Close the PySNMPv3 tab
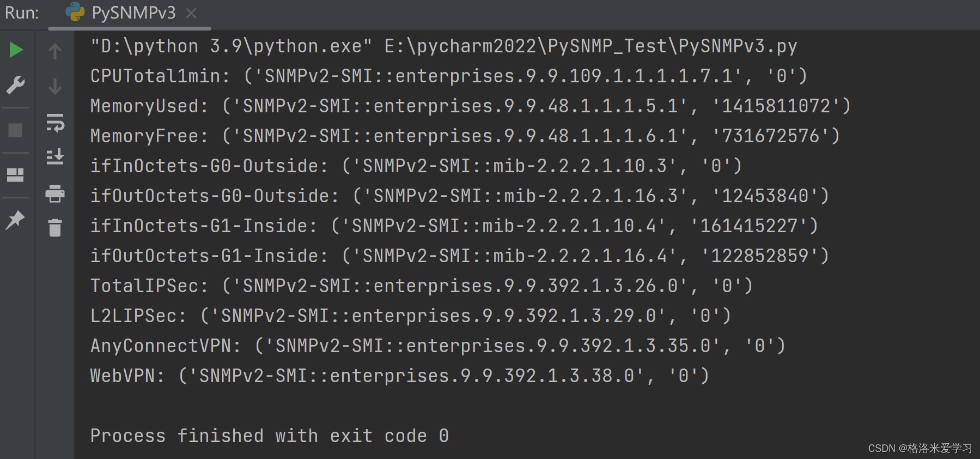980x459 pixels. point(191,13)
